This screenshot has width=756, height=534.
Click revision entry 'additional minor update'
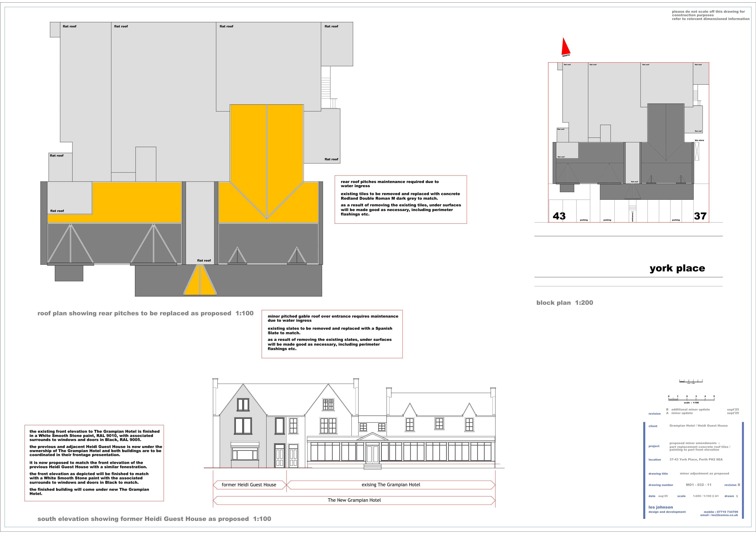tap(690, 410)
